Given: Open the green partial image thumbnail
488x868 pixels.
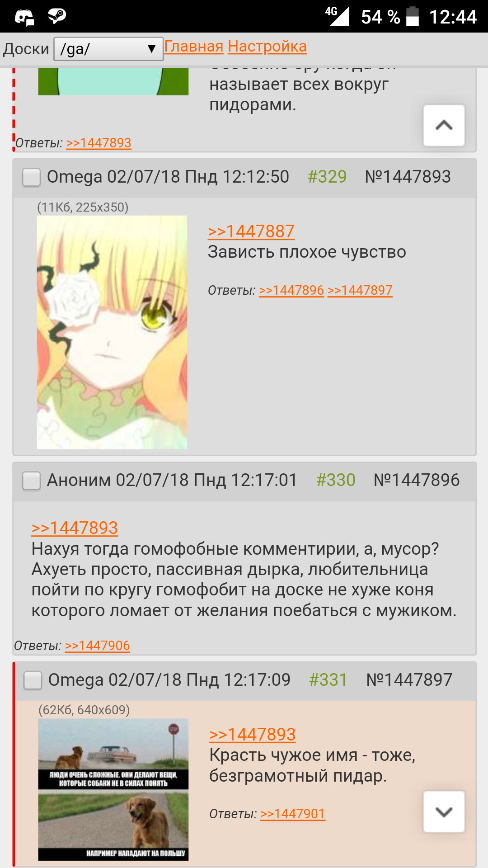Looking at the screenshot, I should pos(113,82).
